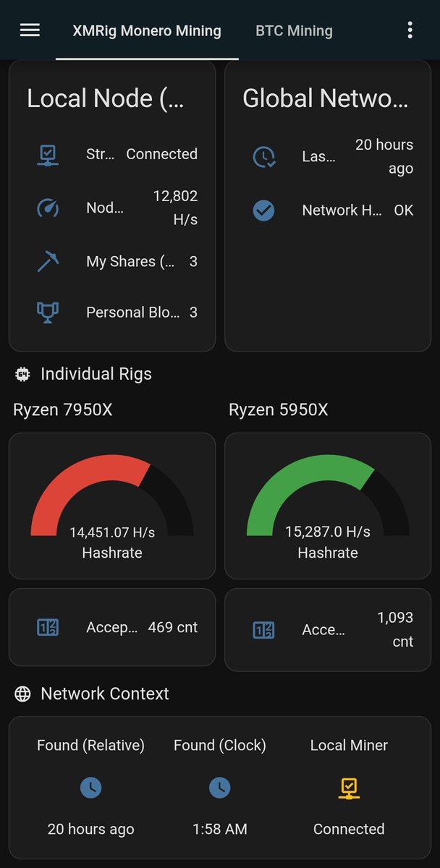Open the three-dot overflow menu

(x=410, y=30)
